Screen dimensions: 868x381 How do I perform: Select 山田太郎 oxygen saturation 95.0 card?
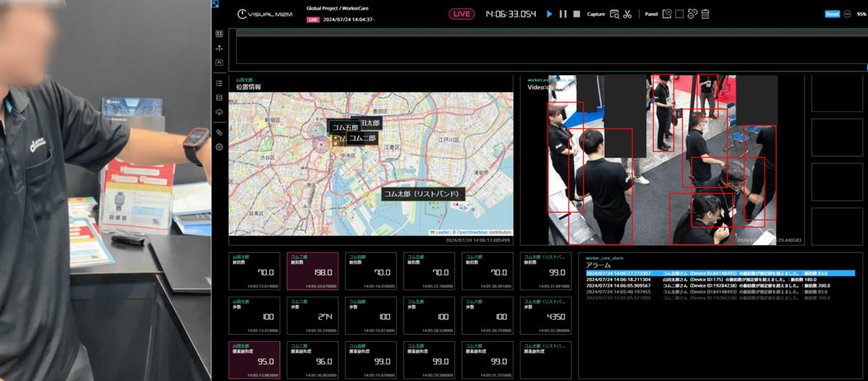coord(255,360)
